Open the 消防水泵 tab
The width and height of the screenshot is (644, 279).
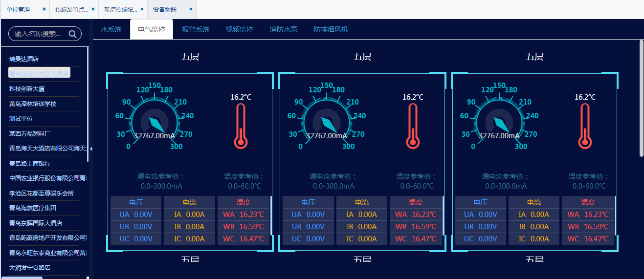pos(284,29)
